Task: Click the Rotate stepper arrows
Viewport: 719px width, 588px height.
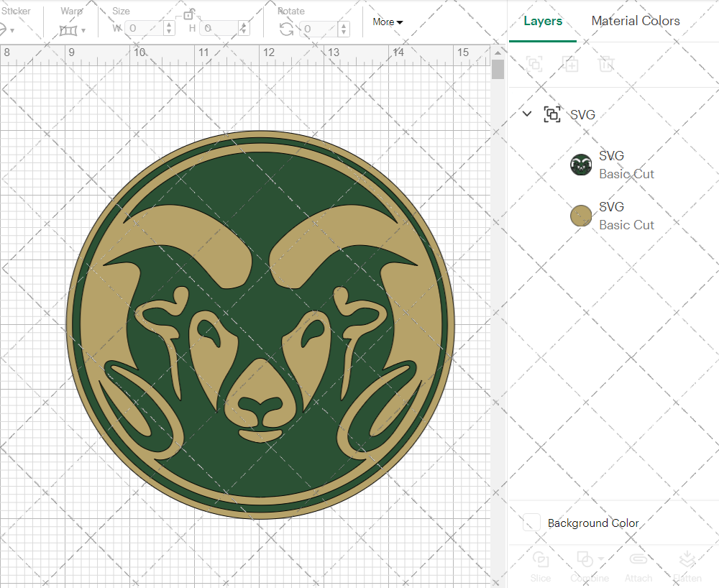Action: [344, 29]
